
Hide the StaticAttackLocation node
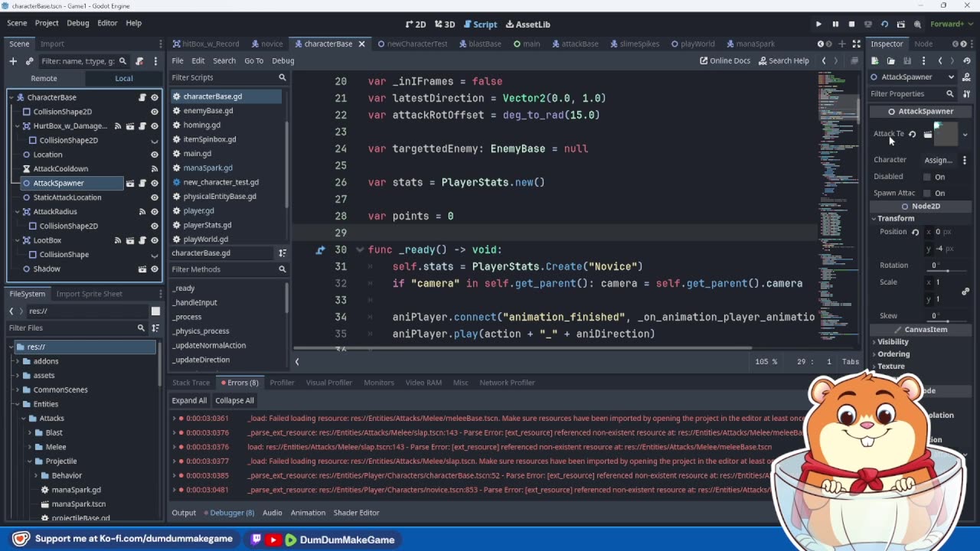pyautogui.click(x=155, y=197)
